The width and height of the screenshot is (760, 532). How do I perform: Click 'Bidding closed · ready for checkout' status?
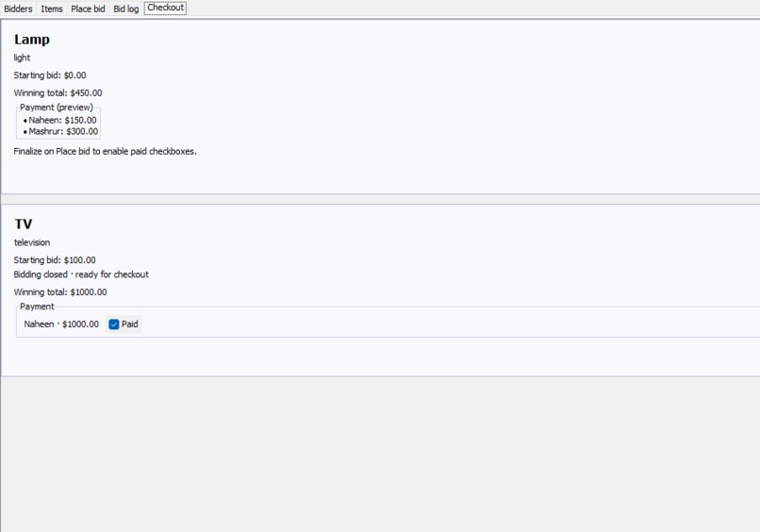click(81, 274)
